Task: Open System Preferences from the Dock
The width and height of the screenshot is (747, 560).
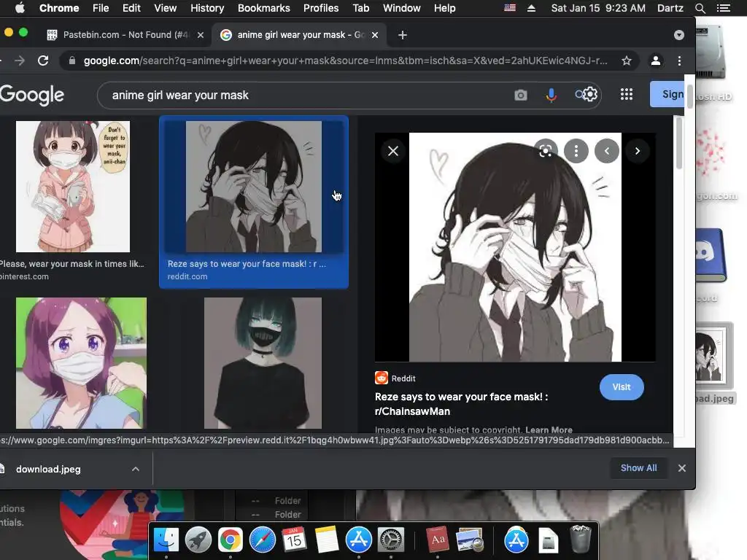Action: click(x=391, y=540)
